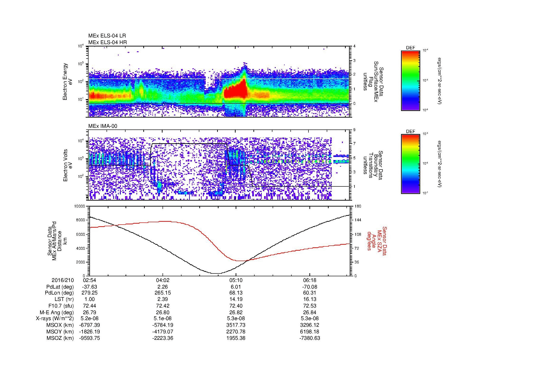Click the MSOZ value -2223.36
The image size is (555, 392).
[163, 338]
